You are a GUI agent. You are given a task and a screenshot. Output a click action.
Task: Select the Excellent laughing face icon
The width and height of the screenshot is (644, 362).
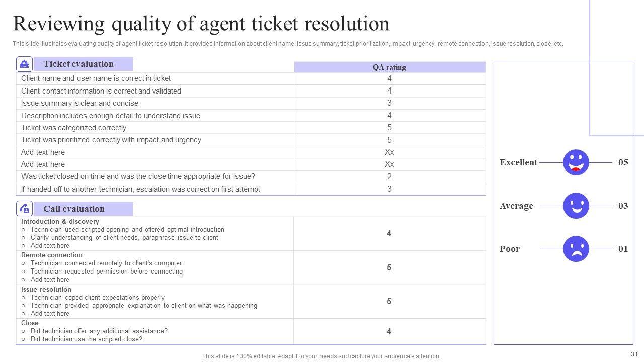pyautogui.click(x=576, y=162)
